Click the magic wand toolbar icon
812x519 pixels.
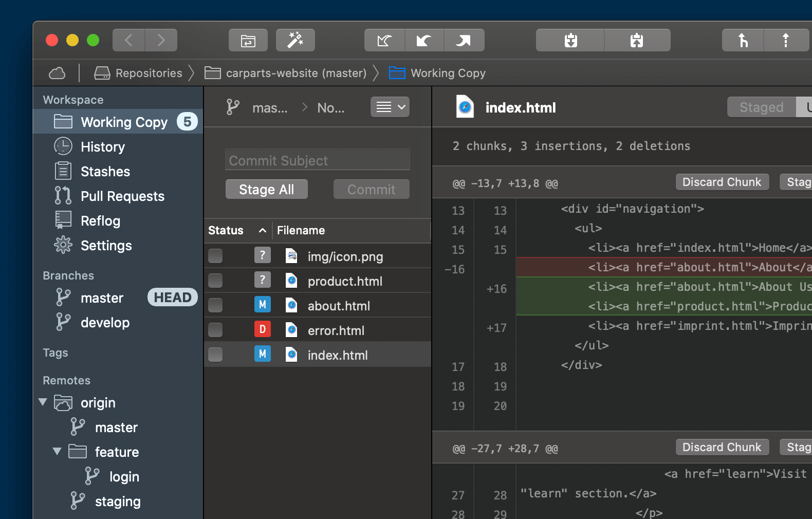tap(295, 41)
